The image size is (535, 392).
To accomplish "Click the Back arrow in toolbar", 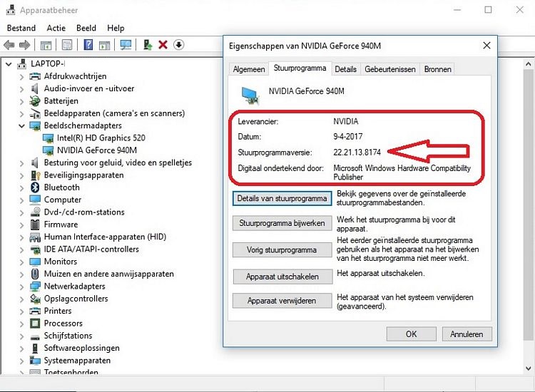I will 9,45.
